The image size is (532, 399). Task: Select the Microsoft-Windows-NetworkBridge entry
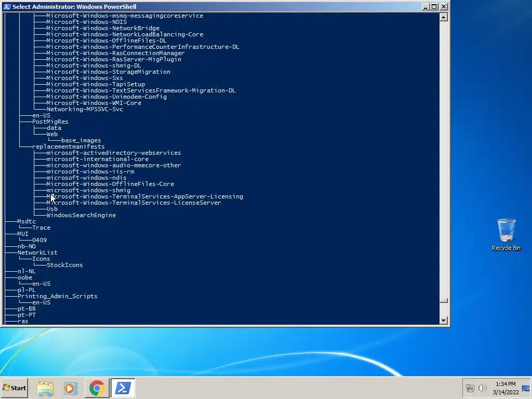pos(103,28)
